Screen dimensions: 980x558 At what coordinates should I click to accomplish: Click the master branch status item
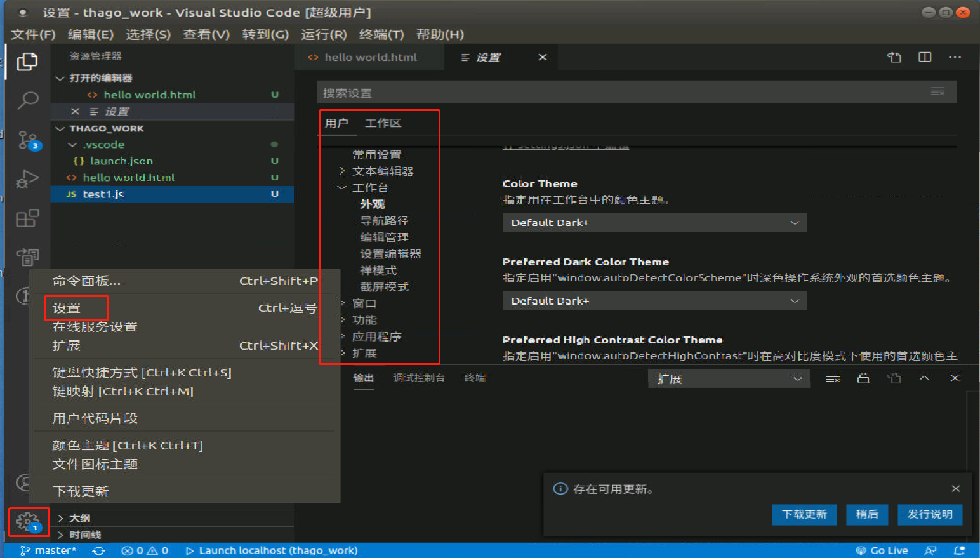48,550
